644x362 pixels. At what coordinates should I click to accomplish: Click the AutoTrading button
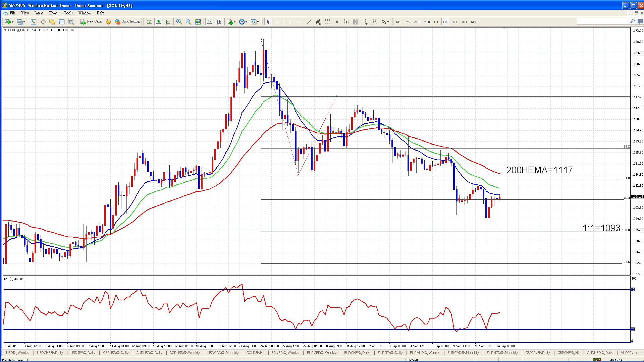coord(127,22)
